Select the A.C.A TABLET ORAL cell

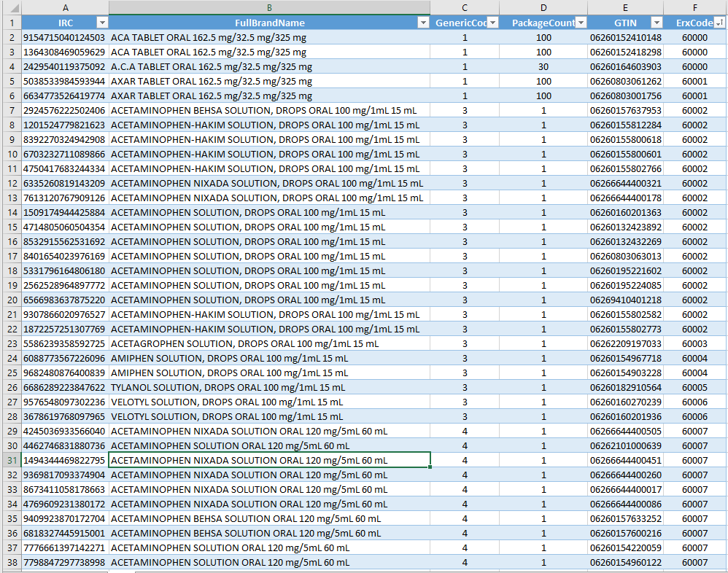[x=269, y=67]
